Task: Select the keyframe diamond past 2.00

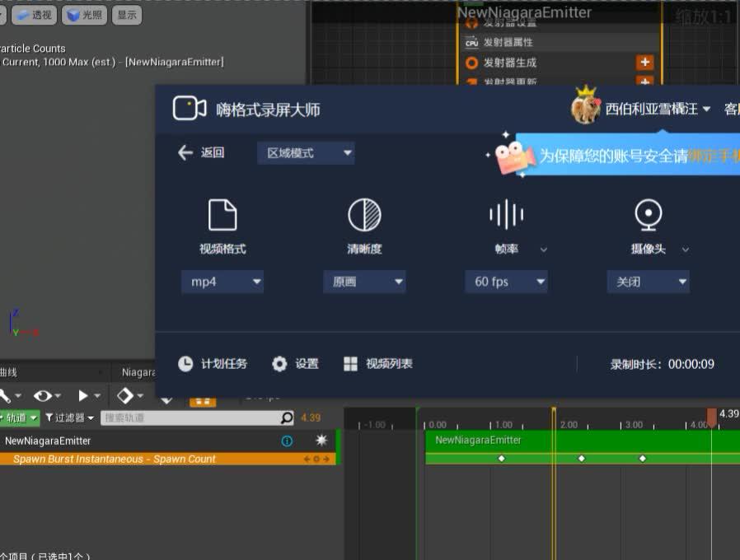Action: 582,458
